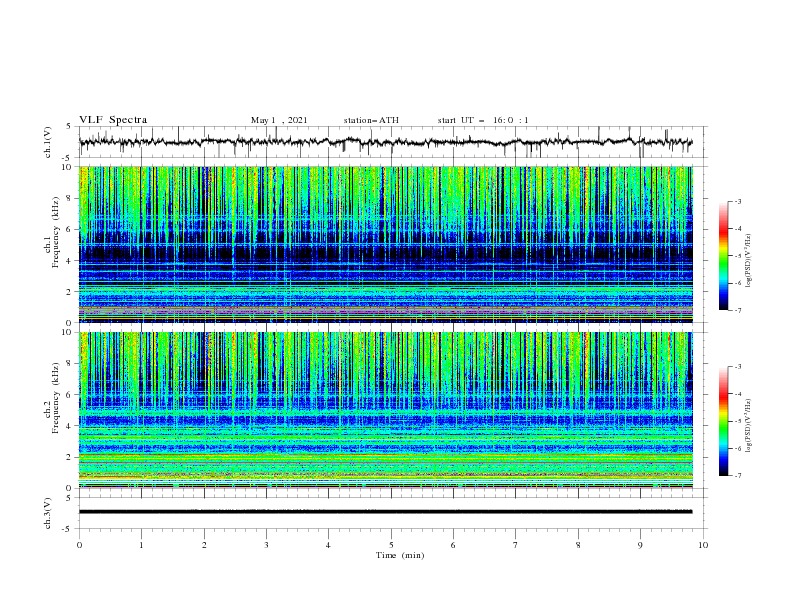Screen dimensions: 792x612
Task: Click the ch.1 waveform trace plot
Action: (x=392, y=142)
